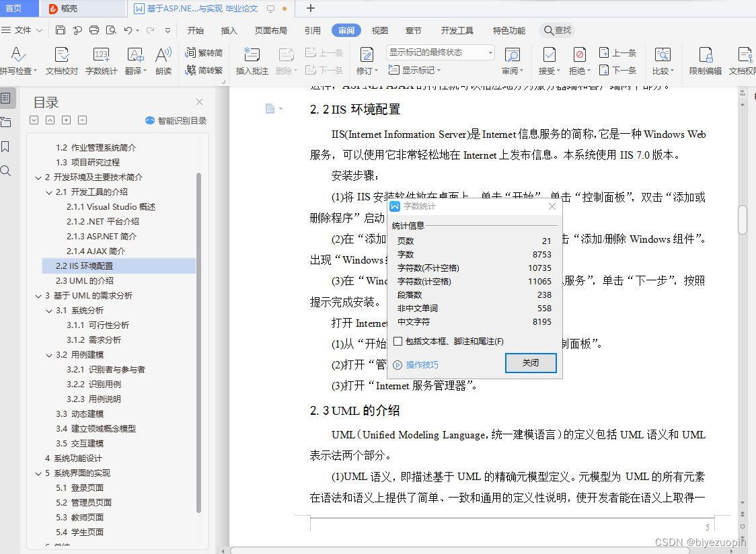Select outline item 1.3 项目研究过程
Image resolution: width=756 pixels, height=554 pixels.
tap(87, 163)
